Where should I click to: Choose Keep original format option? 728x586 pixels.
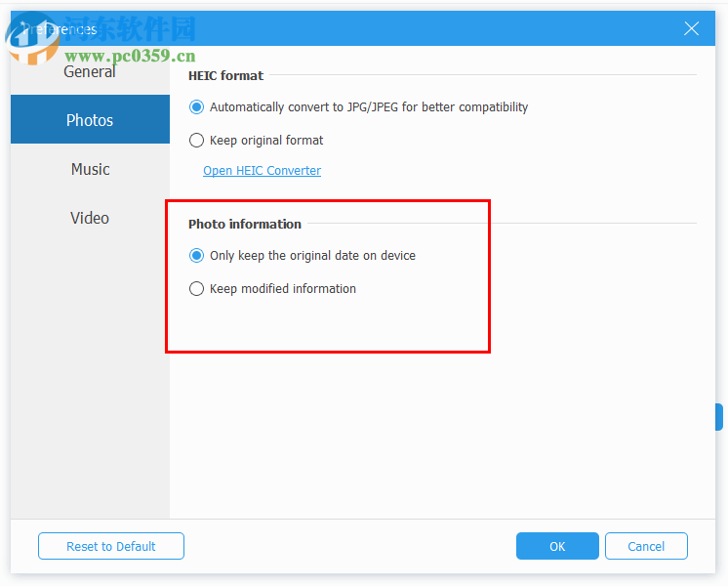197,141
